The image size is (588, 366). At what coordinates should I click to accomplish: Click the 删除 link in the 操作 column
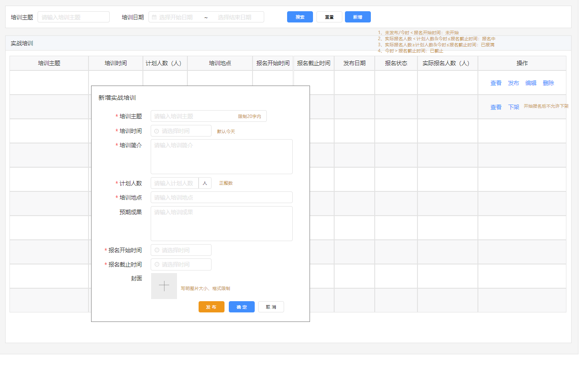click(x=549, y=83)
